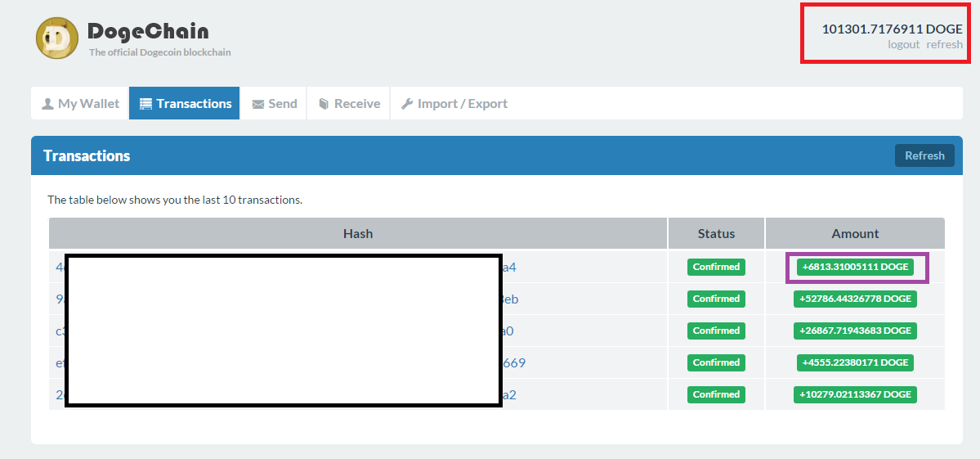Viewport: 980px width, 459px height.
Task: Click the small refresh link near logout
Action: tap(944, 44)
